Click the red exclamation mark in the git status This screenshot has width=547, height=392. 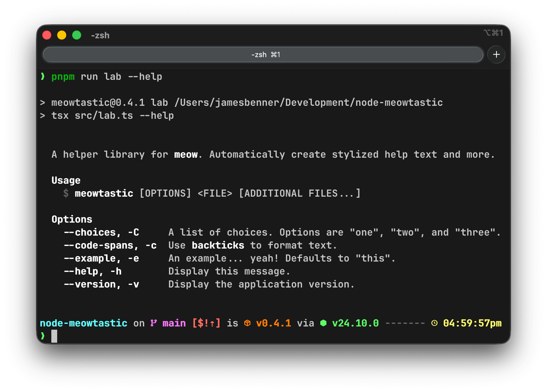(x=206, y=323)
